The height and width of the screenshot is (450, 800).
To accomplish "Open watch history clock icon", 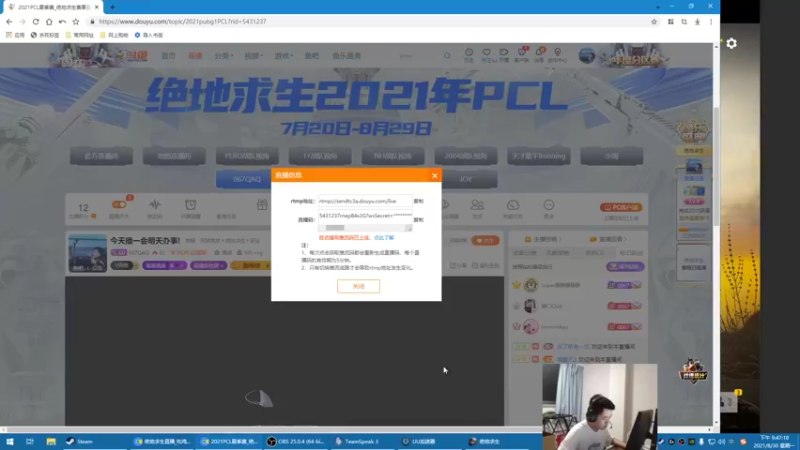I will click(x=468, y=55).
